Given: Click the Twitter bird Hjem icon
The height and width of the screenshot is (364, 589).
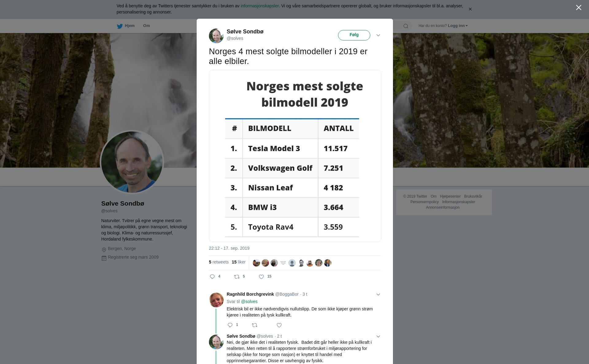Looking at the screenshot, I should click(120, 26).
